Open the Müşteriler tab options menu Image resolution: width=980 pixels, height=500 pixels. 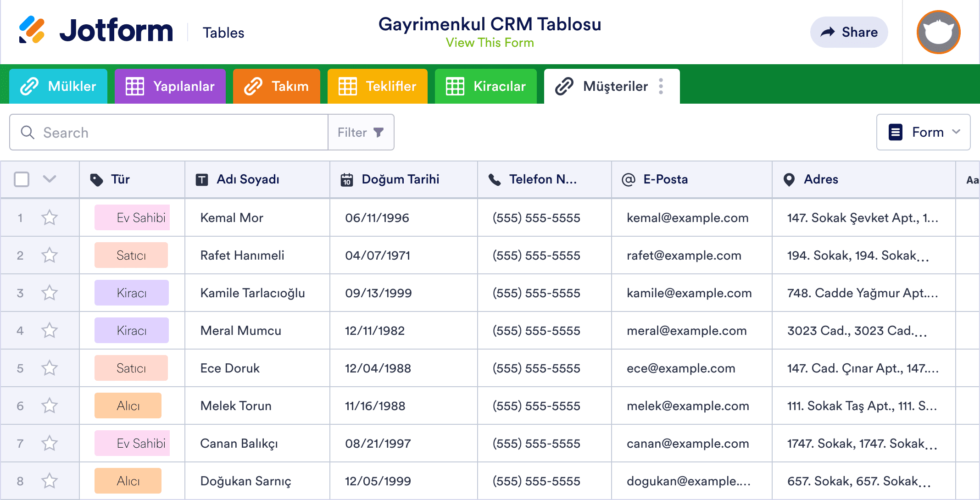(x=661, y=86)
